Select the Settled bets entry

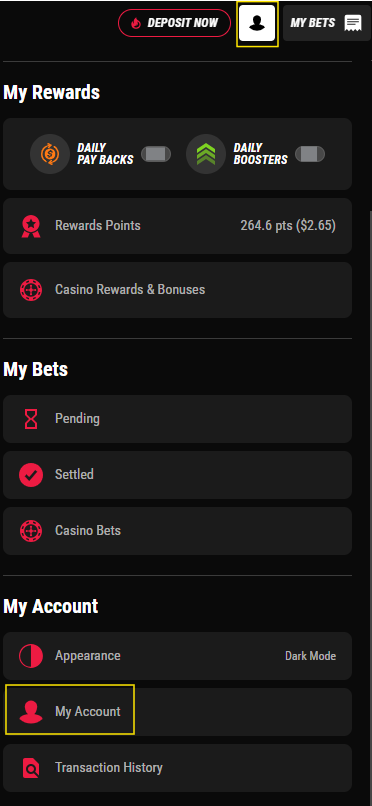(x=177, y=474)
